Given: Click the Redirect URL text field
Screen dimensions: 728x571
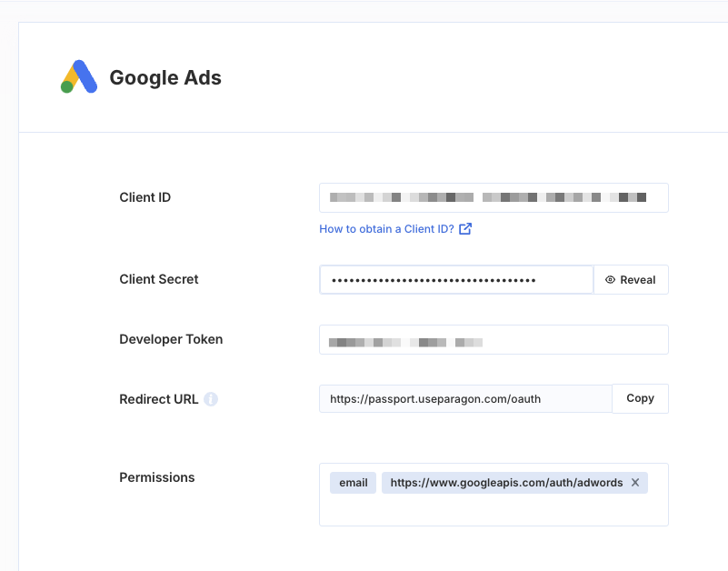Looking at the screenshot, I should tap(465, 398).
